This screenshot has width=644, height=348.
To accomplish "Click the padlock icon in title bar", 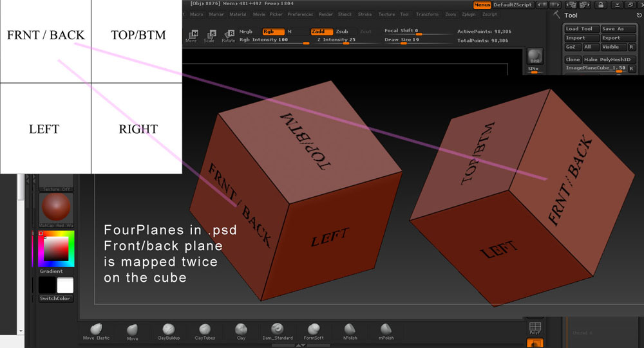I will coord(601,5).
